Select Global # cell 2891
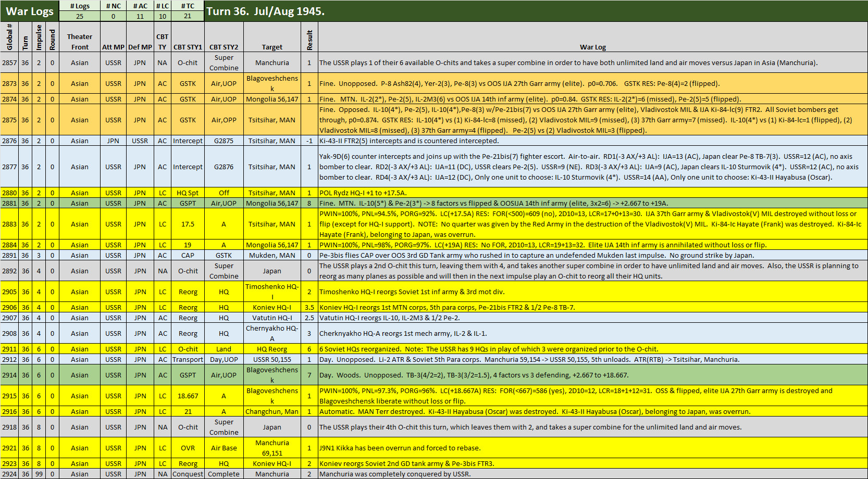868x479 pixels. pyautogui.click(x=9, y=255)
